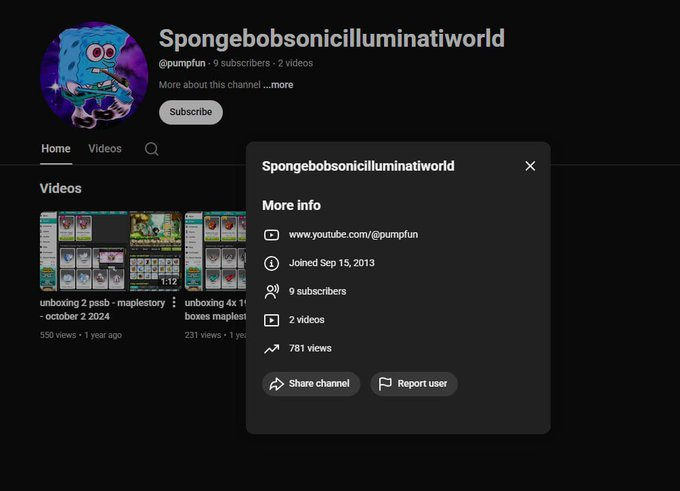Click '2 videos' in the More info dialog

click(x=307, y=320)
